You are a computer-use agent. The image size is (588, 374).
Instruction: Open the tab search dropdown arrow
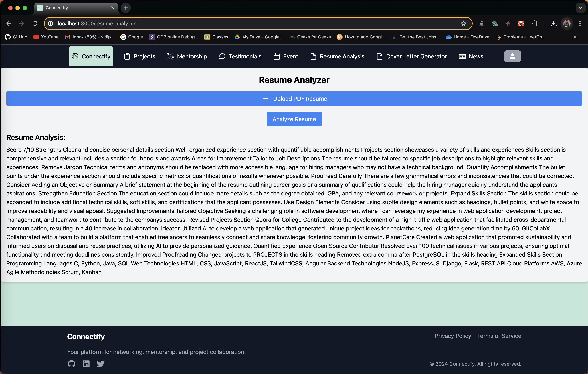[x=580, y=8]
